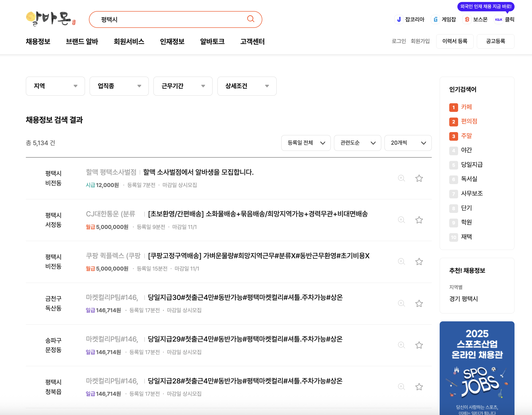Click the Albamon logo
The image size is (532, 415).
[x=50, y=19]
